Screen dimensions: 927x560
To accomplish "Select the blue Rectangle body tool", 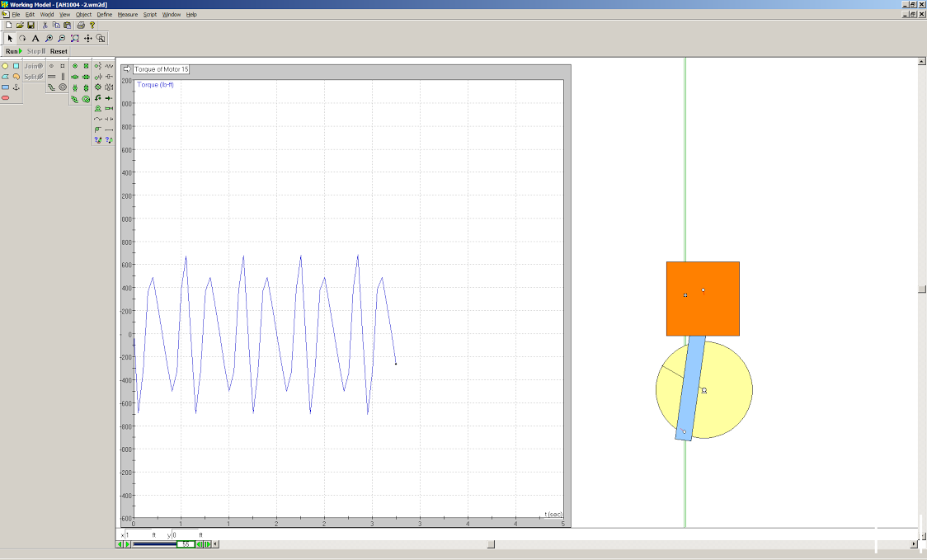I will pos(5,87).
